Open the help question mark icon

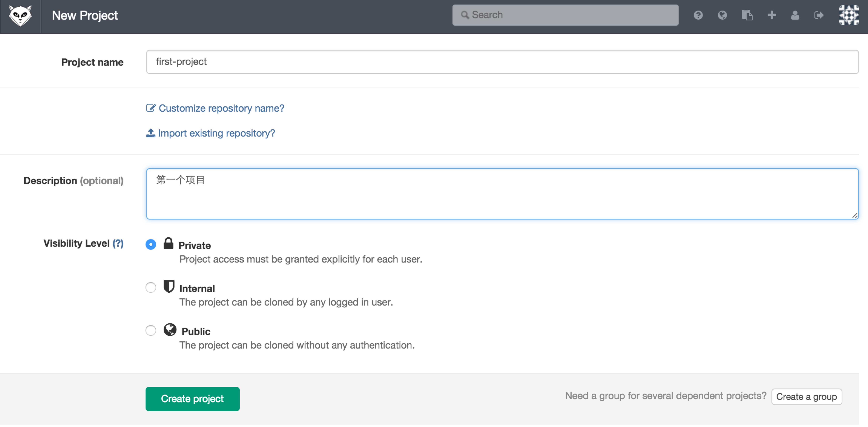(698, 15)
